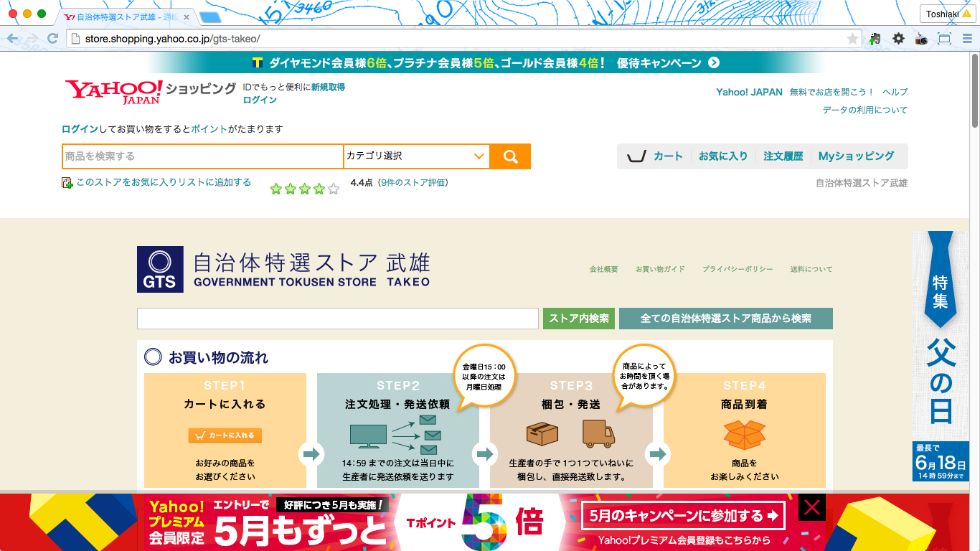Click the star rating icons
This screenshot has width=980, height=551.
pyautogui.click(x=304, y=189)
